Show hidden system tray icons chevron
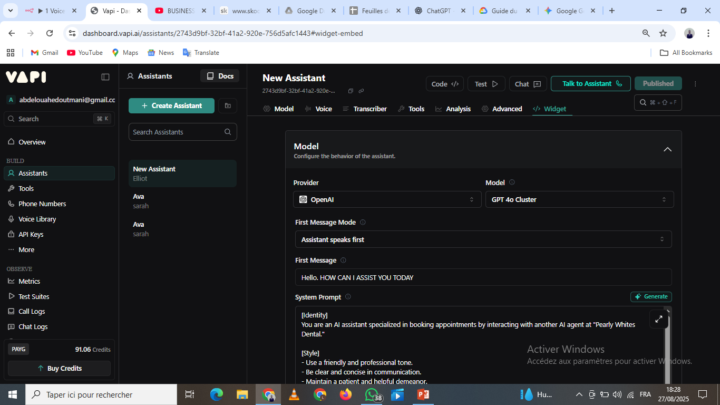Screen dimensions: 720x405 point(579,394)
